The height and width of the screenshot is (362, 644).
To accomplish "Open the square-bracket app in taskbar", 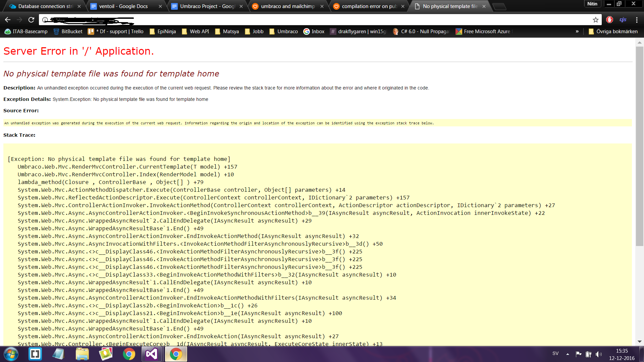I will pyautogui.click(x=35, y=354).
